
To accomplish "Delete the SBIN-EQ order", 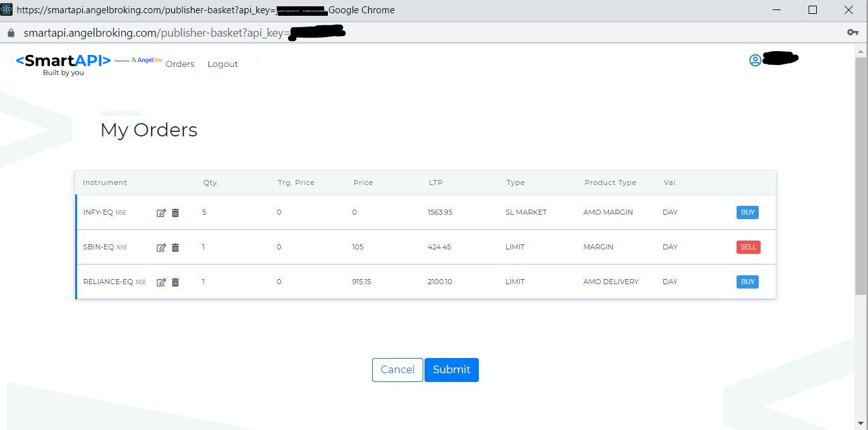I will [176, 248].
